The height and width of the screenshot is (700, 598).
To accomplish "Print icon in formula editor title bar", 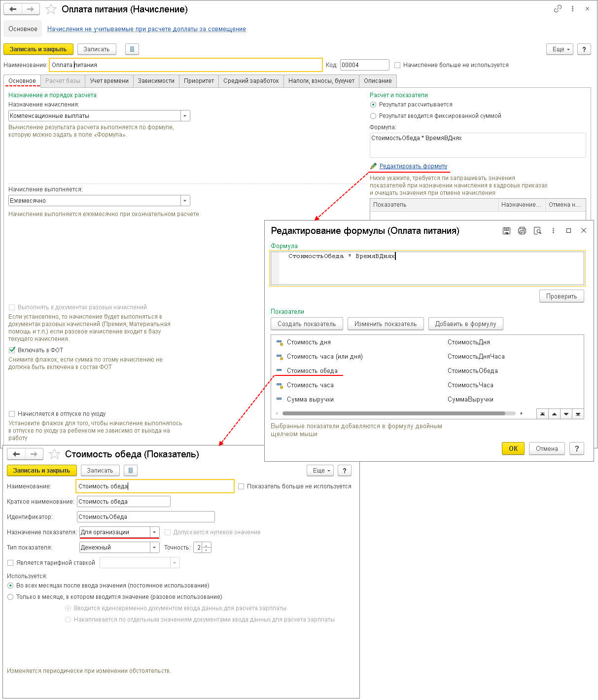I will 522,231.
